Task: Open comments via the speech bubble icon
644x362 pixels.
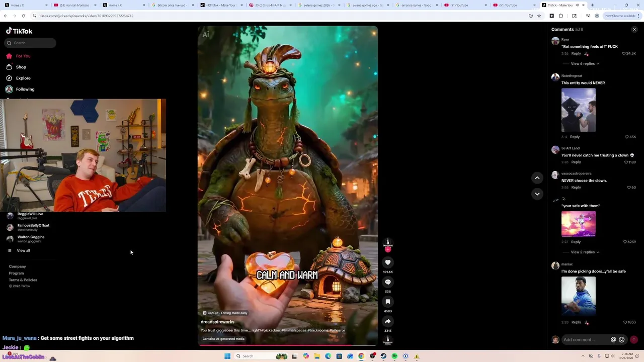Action: 388,282
